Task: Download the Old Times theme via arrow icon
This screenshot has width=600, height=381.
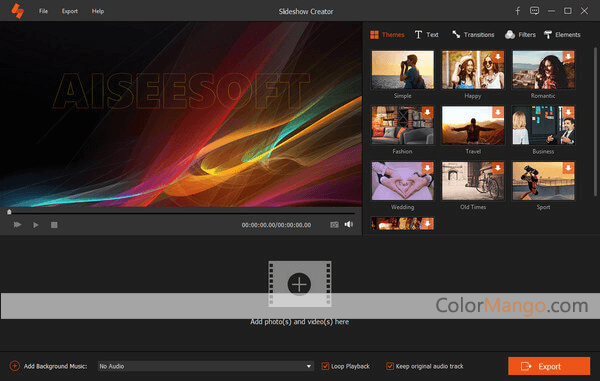Action: (498, 168)
